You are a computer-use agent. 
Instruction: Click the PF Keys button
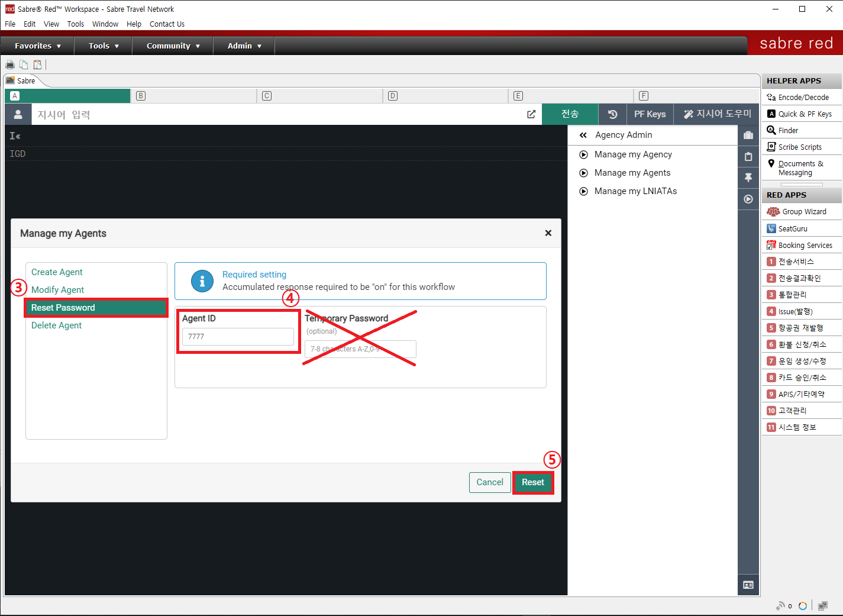(x=650, y=114)
